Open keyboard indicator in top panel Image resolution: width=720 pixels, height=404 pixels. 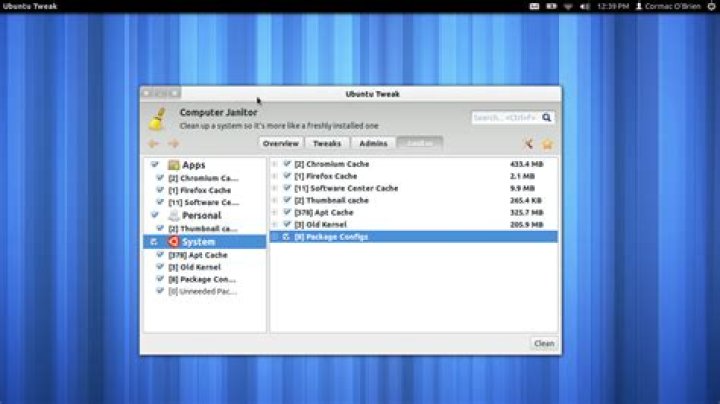click(534, 6)
